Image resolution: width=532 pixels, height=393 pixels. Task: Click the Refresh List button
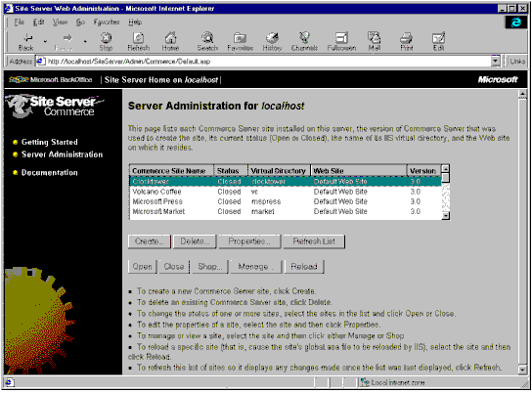tap(314, 241)
